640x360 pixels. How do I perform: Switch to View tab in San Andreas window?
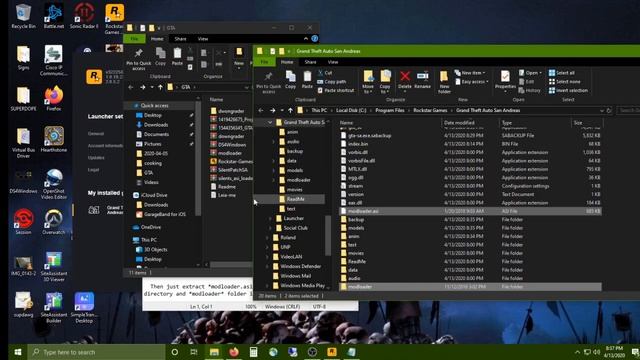[333, 62]
